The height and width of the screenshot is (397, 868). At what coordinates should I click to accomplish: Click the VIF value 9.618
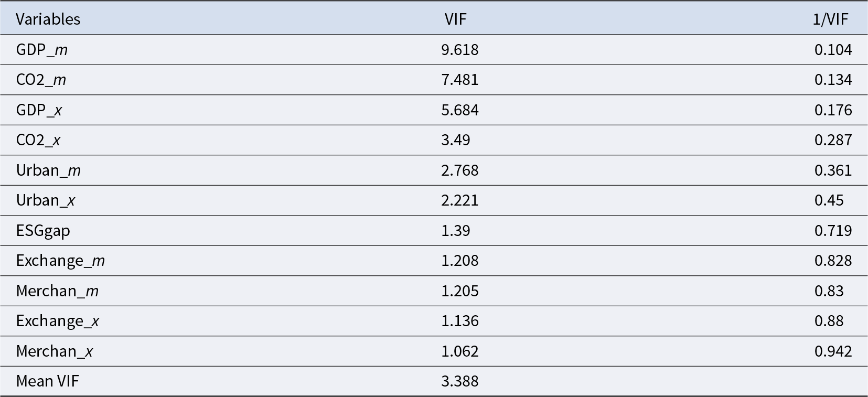[x=459, y=50]
